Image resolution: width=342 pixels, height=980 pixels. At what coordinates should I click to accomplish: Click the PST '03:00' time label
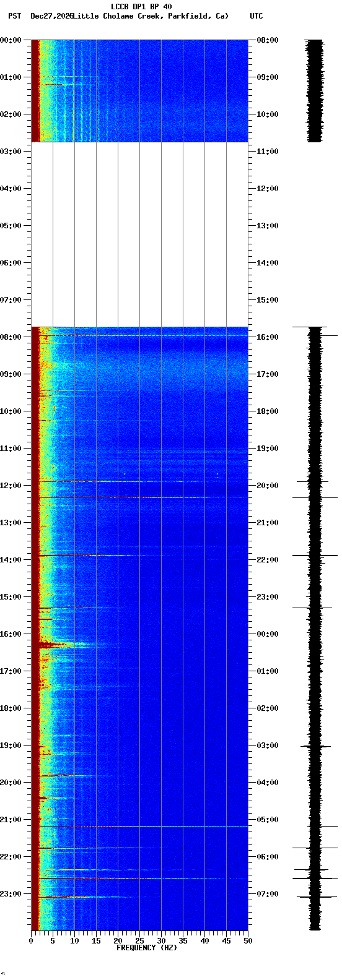11,152
